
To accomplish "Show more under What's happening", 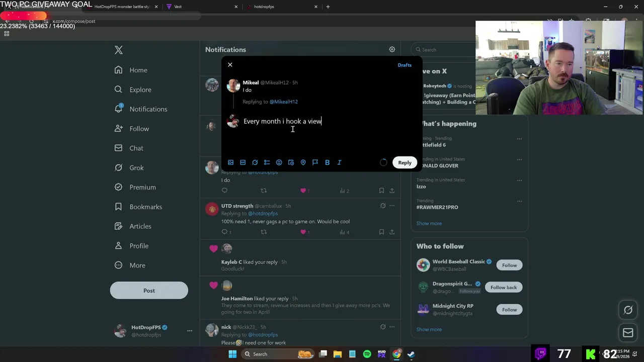I will pos(429,223).
